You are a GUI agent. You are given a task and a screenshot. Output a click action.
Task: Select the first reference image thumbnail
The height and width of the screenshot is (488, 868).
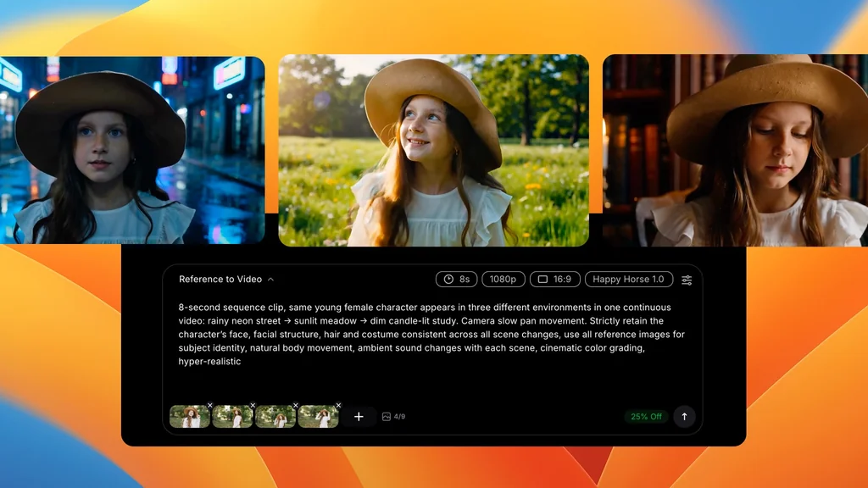(x=189, y=417)
